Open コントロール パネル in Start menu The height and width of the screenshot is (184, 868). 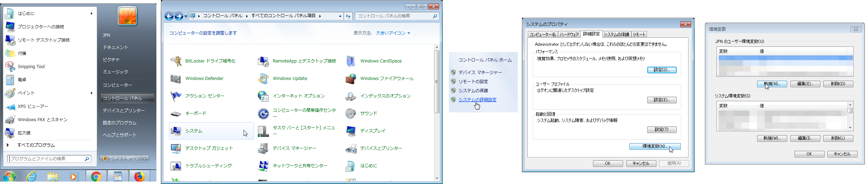[127, 98]
